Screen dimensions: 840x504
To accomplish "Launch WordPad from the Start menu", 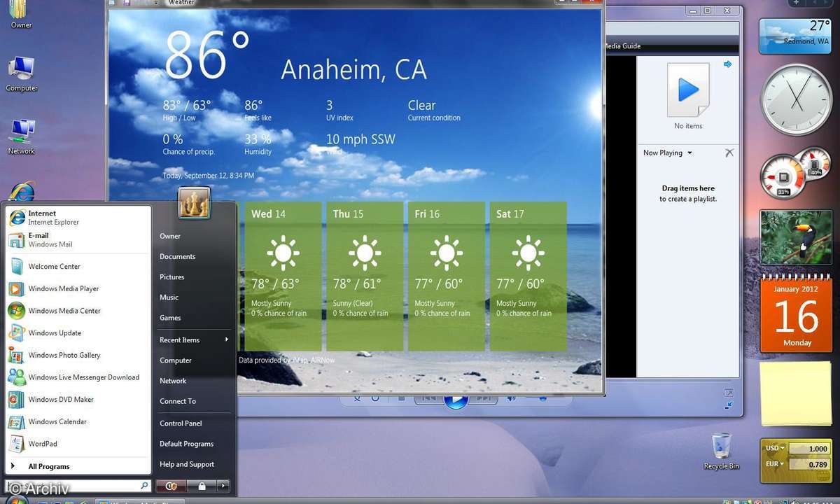I will click(78, 444).
